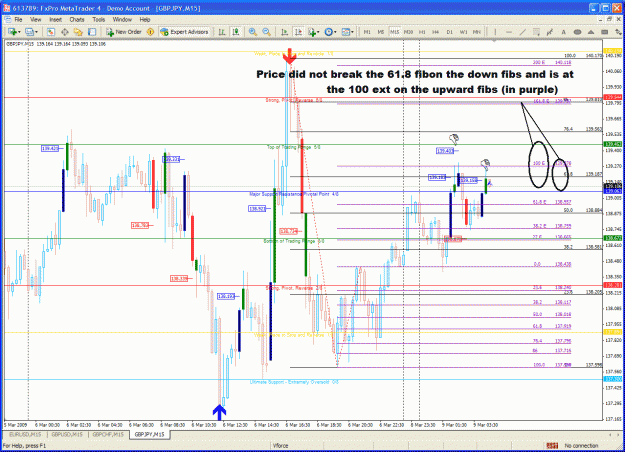This screenshot has width=625, height=452.
Task: Open the Templates icon
Action: [x=346, y=32]
